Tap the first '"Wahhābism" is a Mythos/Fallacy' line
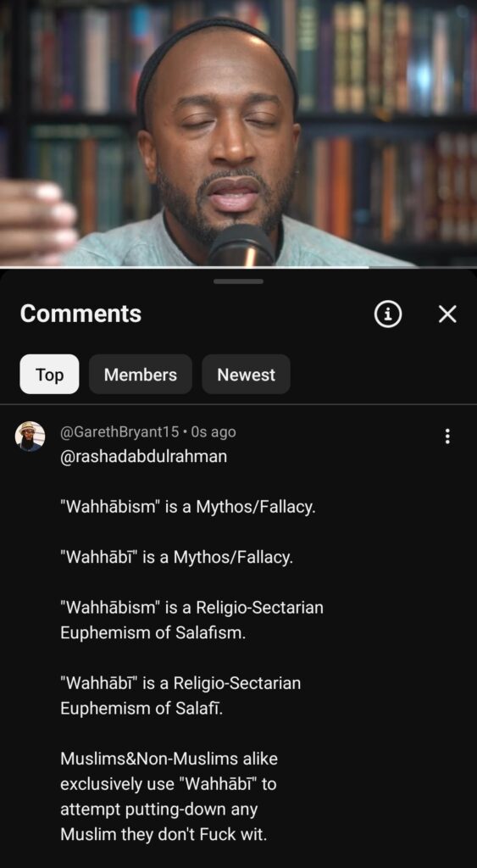The width and height of the screenshot is (477, 868). (188, 507)
